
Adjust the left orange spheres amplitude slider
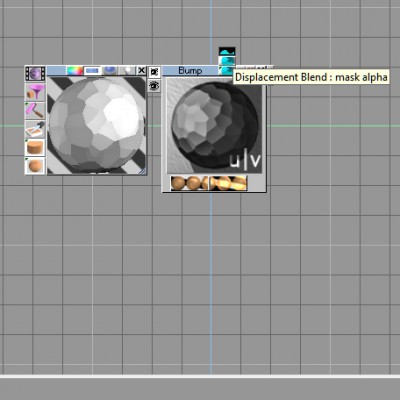189,183
